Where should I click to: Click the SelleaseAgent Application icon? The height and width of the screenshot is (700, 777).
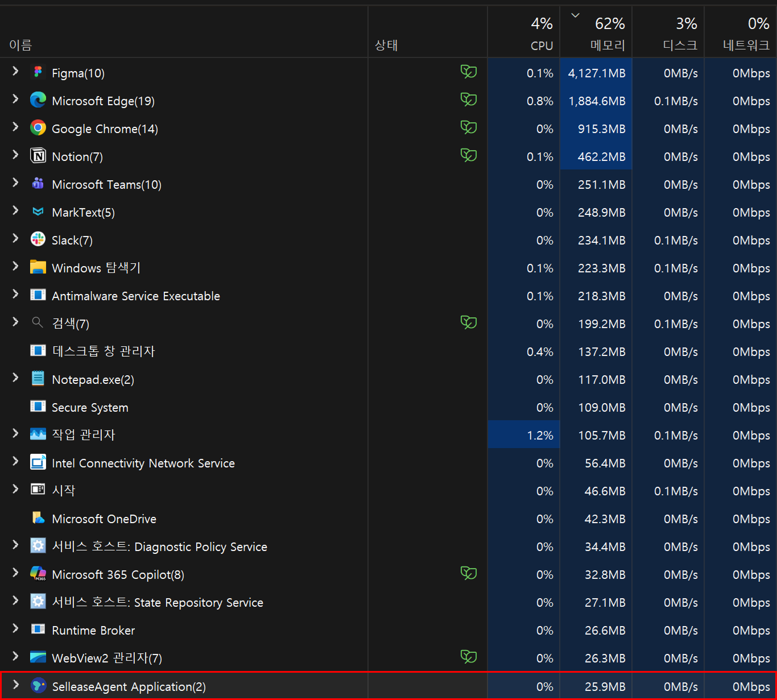coord(38,686)
